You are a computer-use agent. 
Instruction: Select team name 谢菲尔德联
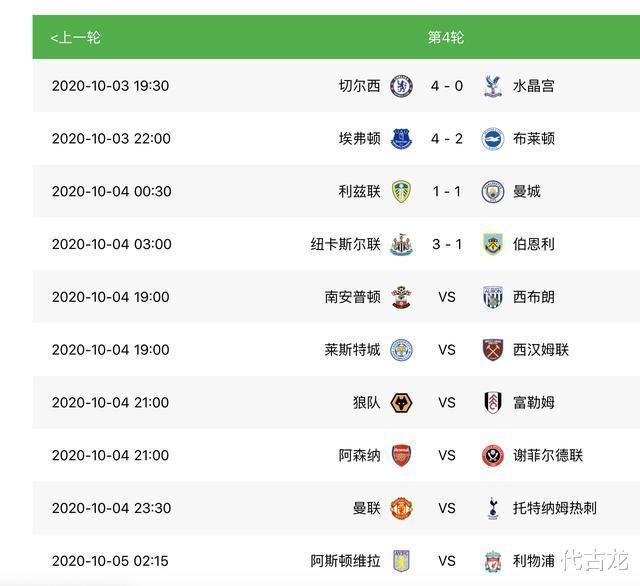coord(548,455)
